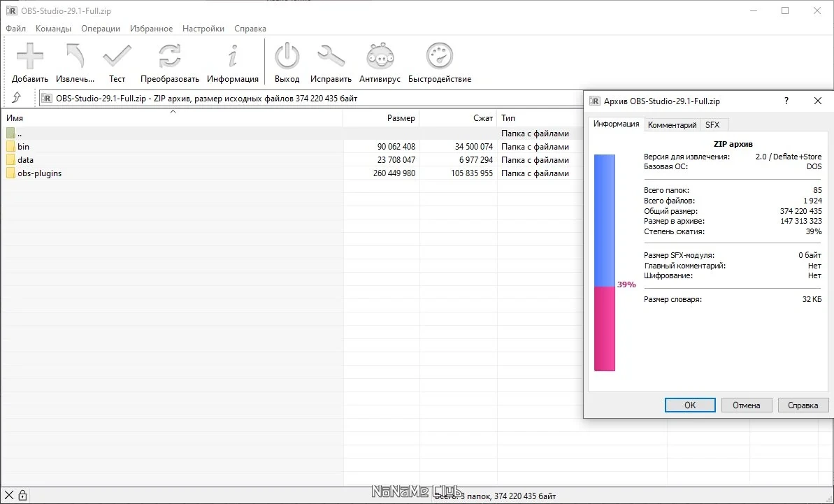
Task: Click the size value 90 062 408
Action: [x=396, y=147]
